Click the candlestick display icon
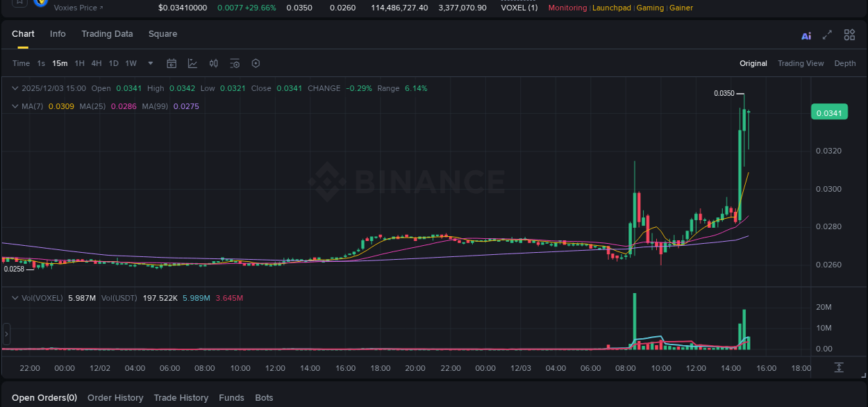The width and height of the screenshot is (868, 407). click(x=213, y=63)
